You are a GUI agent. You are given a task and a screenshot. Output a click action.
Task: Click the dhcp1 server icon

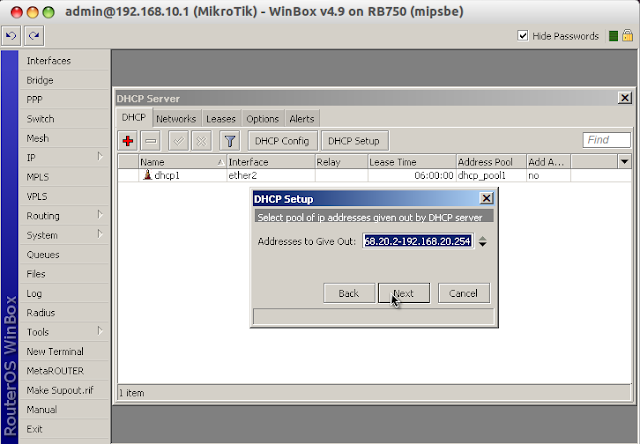[x=147, y=175]
